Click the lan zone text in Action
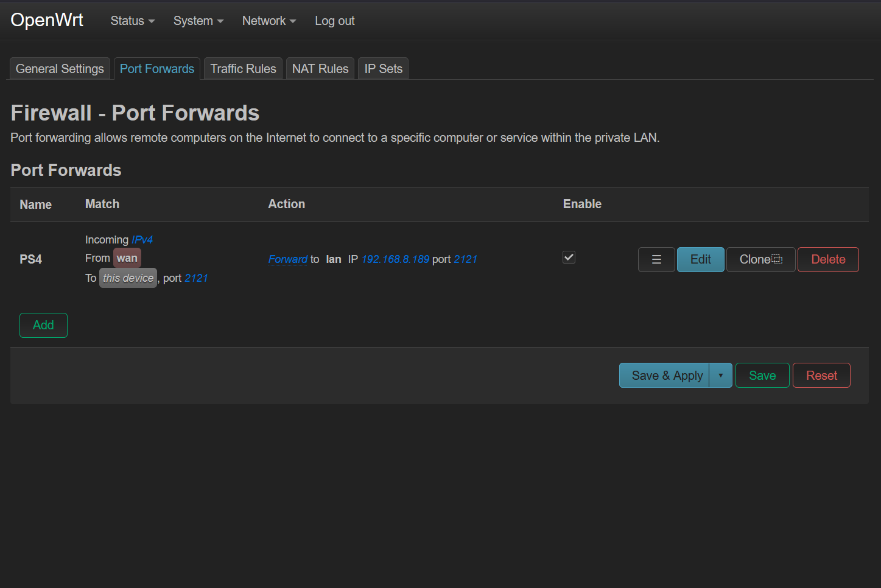This screenshot has width=881, height=588. pos(334,259)
